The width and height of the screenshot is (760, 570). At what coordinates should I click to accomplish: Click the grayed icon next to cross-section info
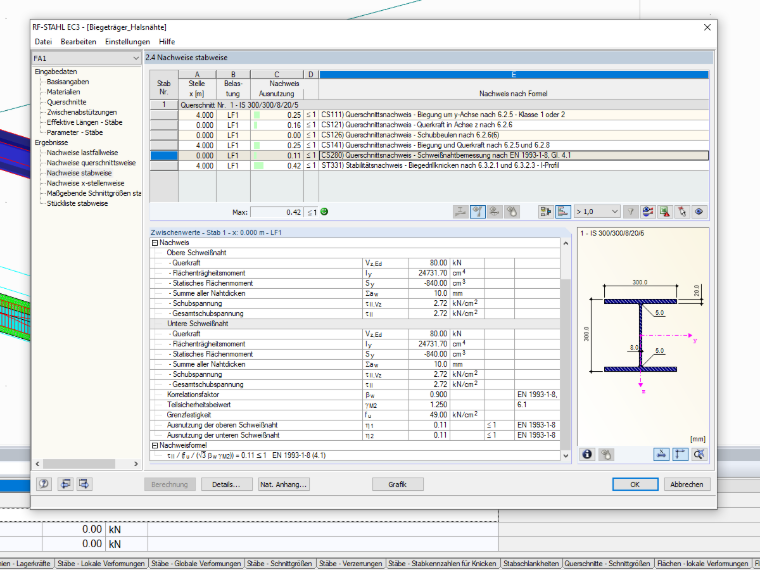click(606, 454)
